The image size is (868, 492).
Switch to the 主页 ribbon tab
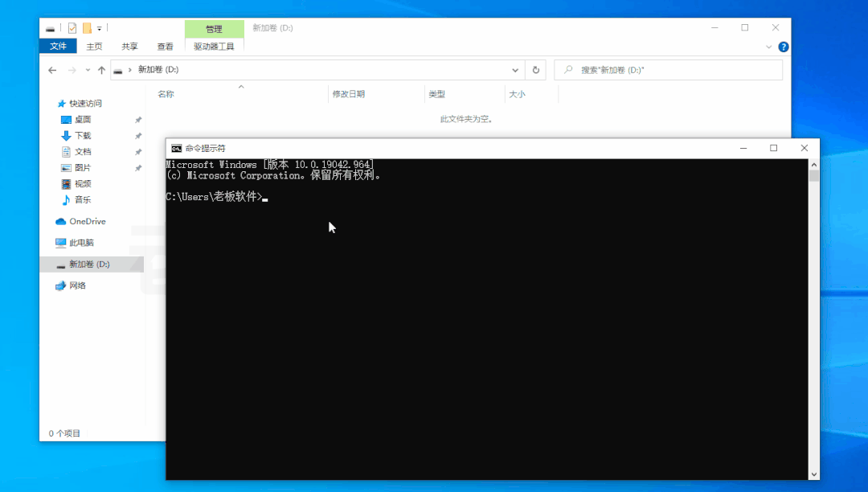coord(94,47)
